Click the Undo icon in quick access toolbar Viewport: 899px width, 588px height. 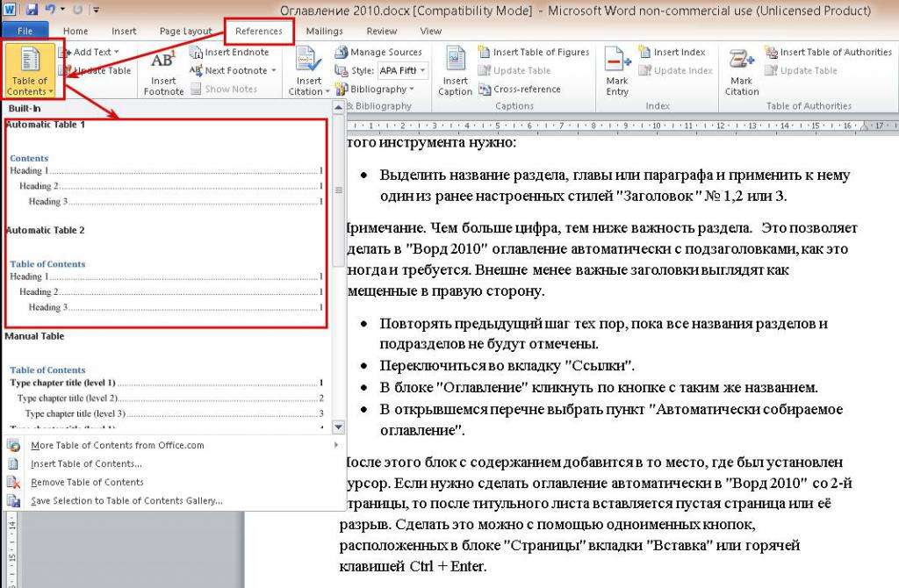[50, 9]
